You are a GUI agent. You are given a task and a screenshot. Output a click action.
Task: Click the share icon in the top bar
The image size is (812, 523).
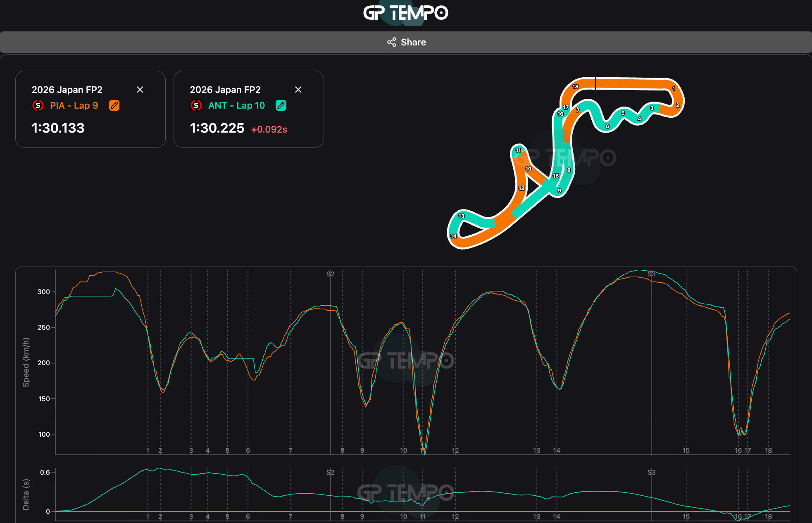click(391, 42)
